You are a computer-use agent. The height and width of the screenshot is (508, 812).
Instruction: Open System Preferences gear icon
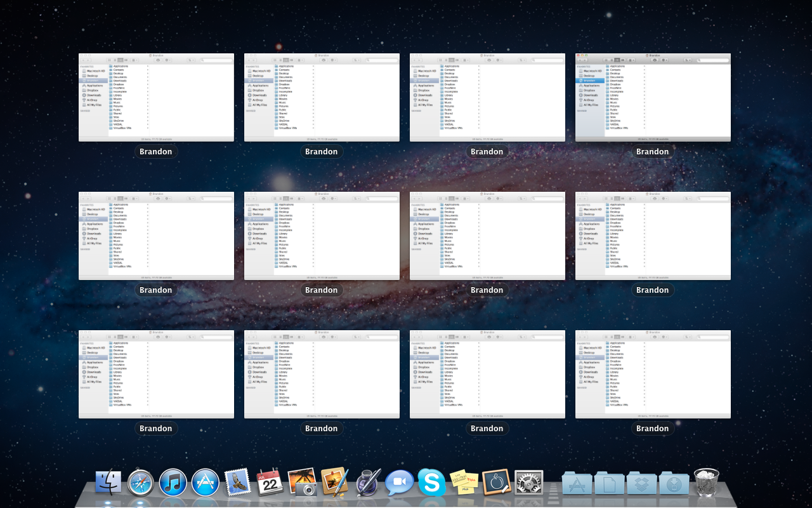click(528, 483)
